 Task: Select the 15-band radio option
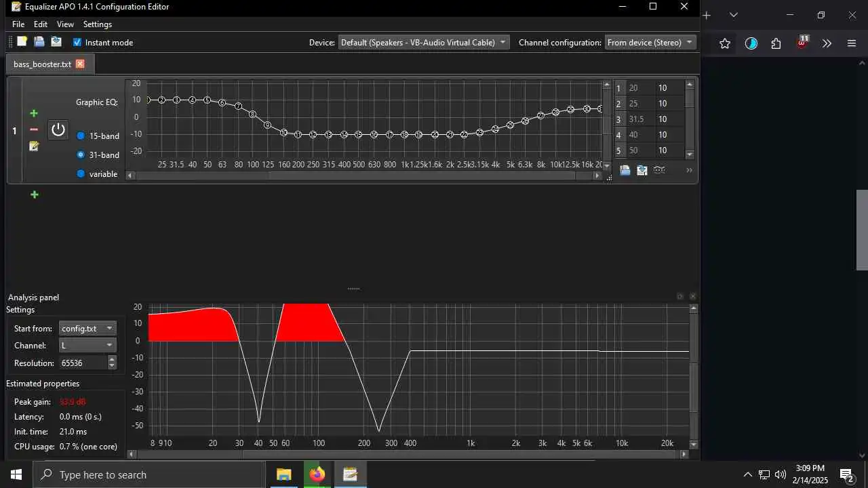pos(81,136)
